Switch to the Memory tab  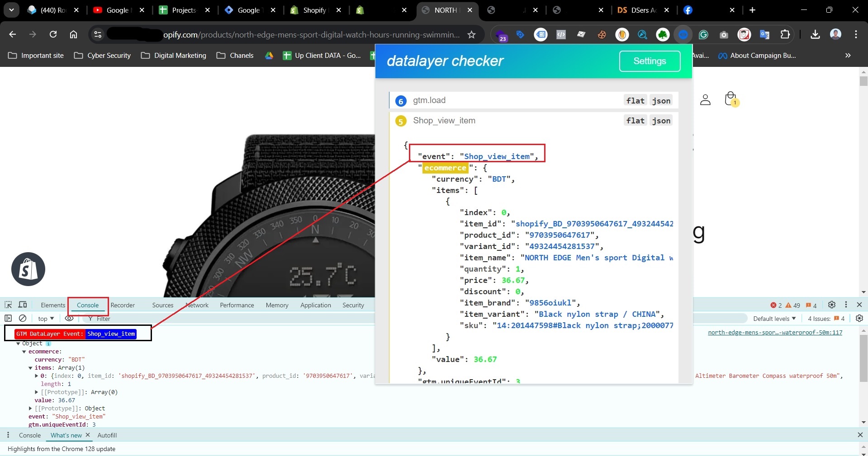(277, 305)
